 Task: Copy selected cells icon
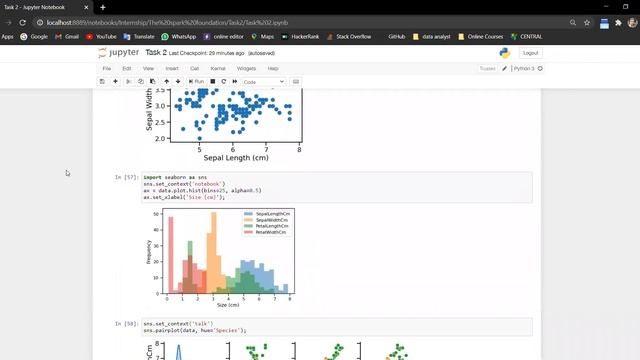140,82
